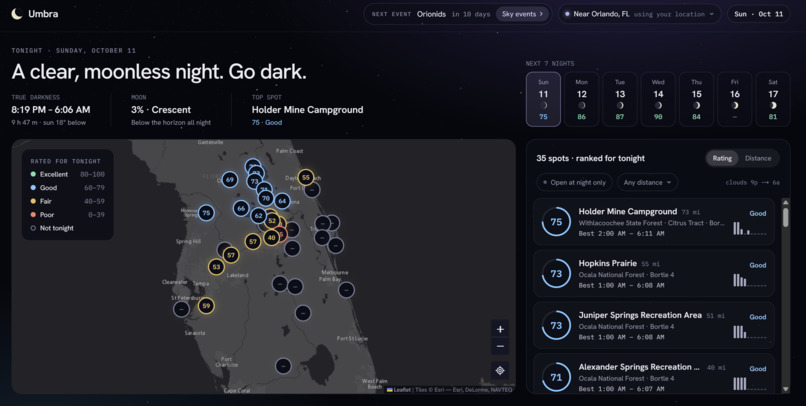This screenshot has height=406, width=806.
Task: Click the Umbra moon logo
Action: tap(17, 14)
